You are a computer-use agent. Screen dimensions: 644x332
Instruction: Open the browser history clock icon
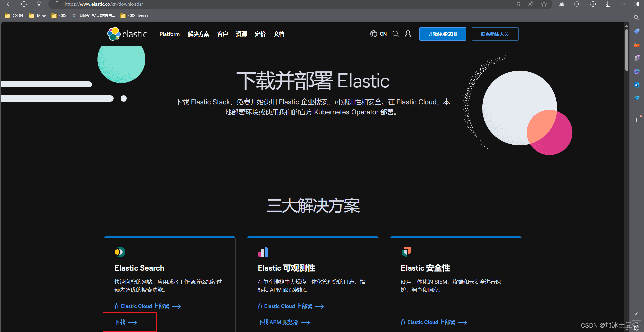pos(593,4)
